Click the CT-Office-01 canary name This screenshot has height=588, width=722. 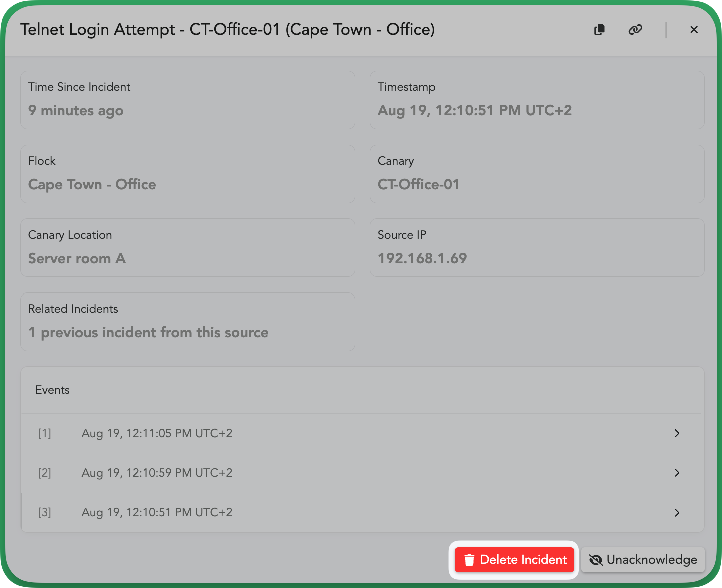pyautogui.click(x=419, y=184)
